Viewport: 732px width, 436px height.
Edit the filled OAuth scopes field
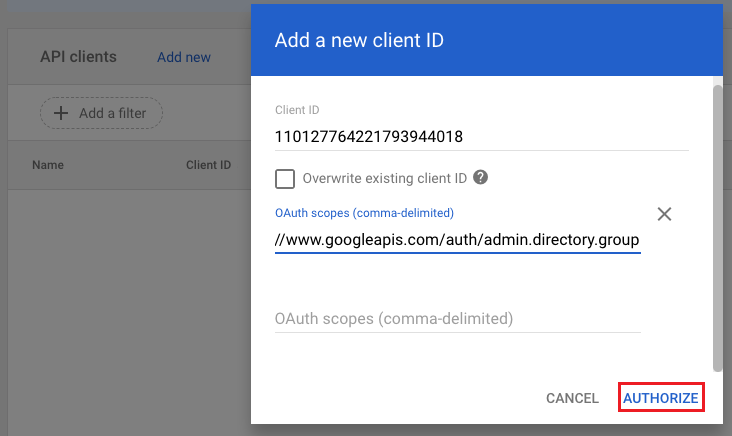(x=458, y=240)
